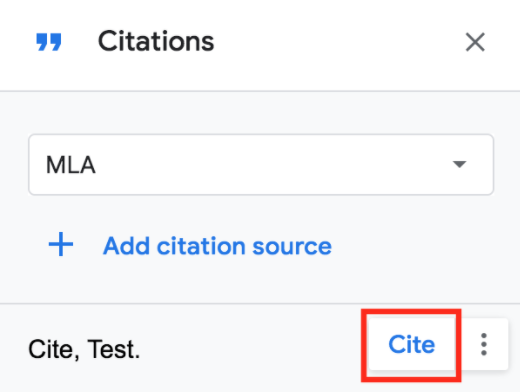Insert an in-text citation with Cite
Viewport: 520px width, 392px height.
pyautogui.click(x=412, y=344)
